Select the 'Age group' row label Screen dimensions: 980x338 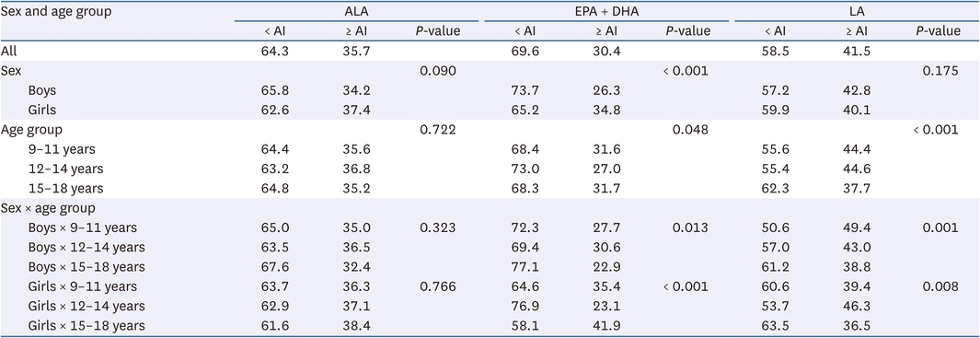click(x=31, y=130)
